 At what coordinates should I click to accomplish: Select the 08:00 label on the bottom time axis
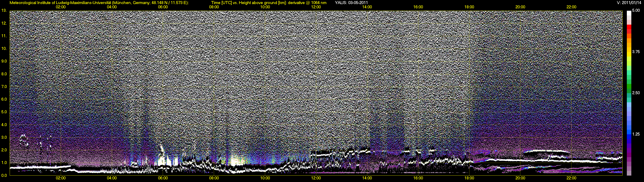(214, 178)
